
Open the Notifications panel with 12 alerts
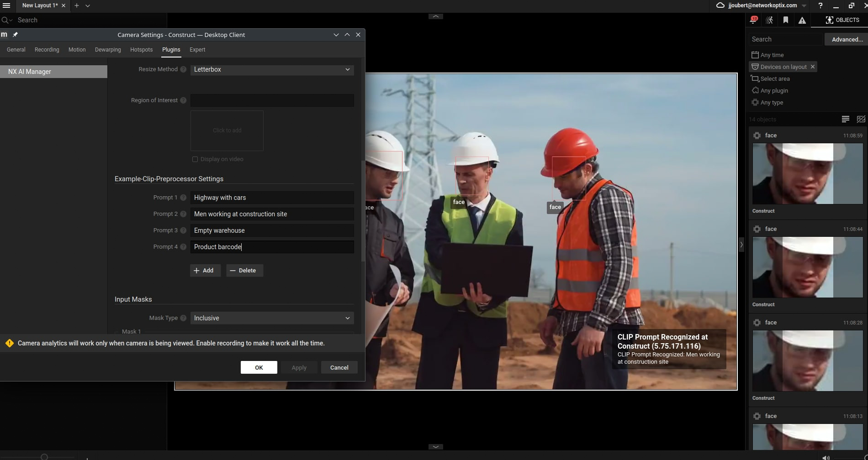[x=753, y=20]
